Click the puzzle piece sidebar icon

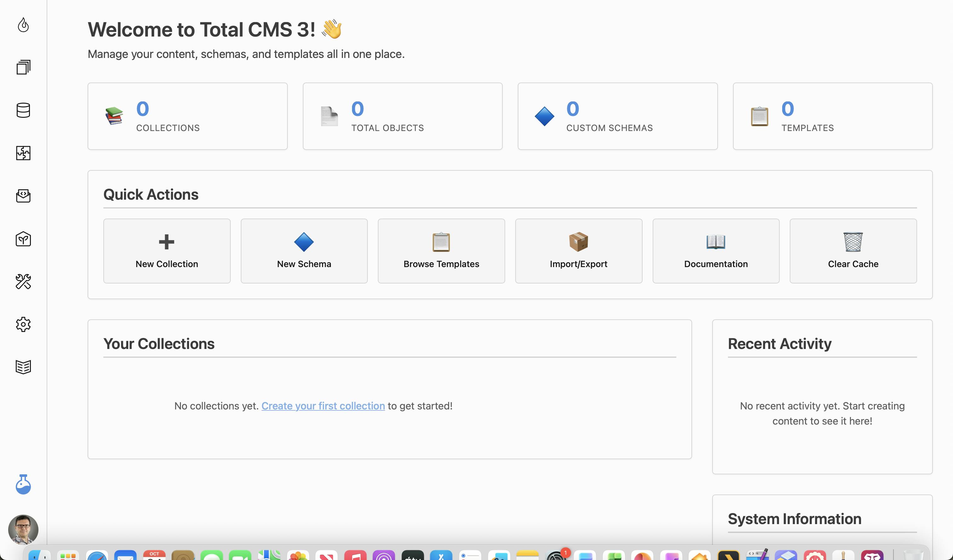click(23, 153)
